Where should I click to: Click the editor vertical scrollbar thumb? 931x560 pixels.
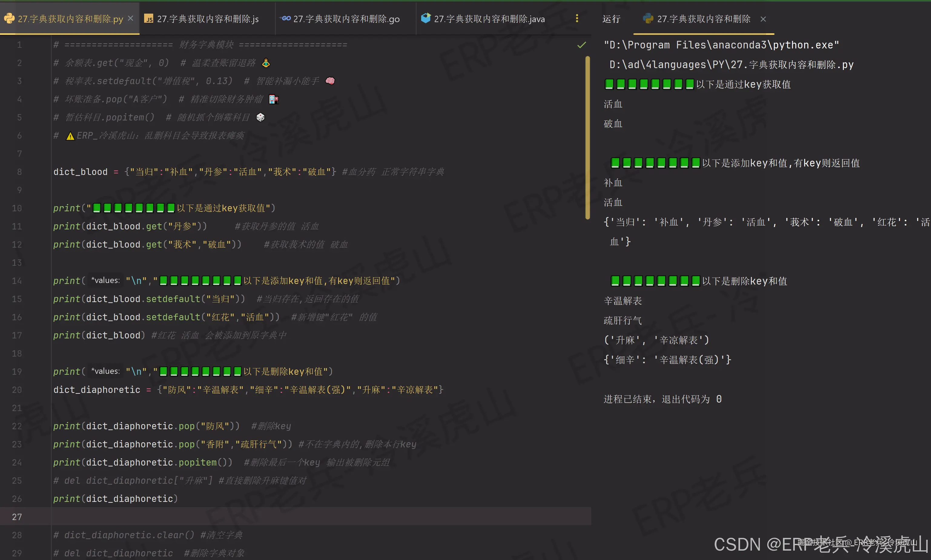[587, 138]
